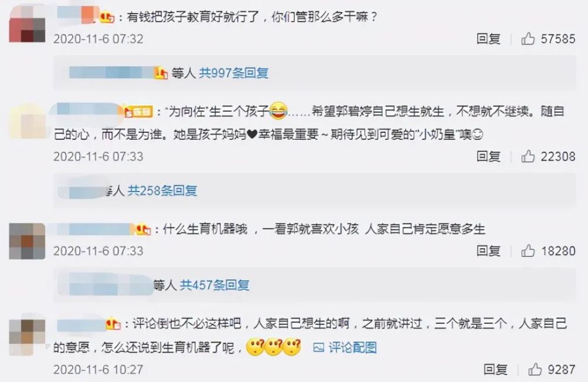588x382 pixels.
Task: Expand the 共457条回复 replies
Action: pos(214,285)
